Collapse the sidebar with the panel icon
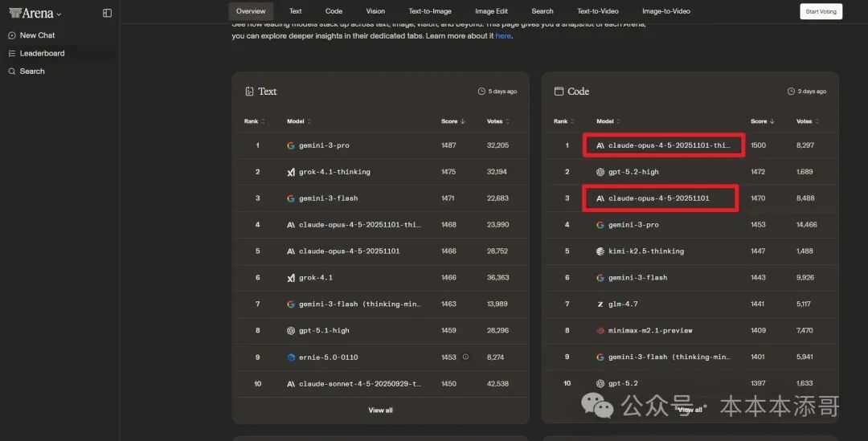The image size is (868, 441). pyautogui.click(x=108, y=13)
